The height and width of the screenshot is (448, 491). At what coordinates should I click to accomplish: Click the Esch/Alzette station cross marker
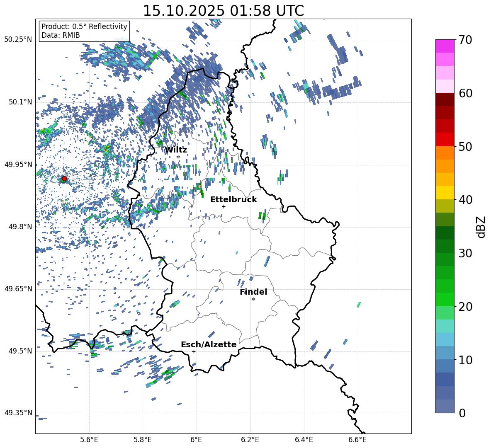click(x=194, y=351)
